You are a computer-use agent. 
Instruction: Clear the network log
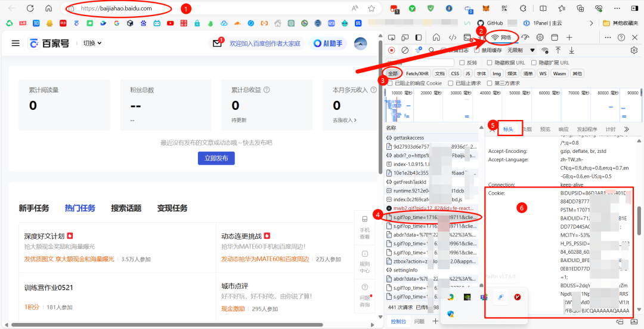tap(404, 50)
